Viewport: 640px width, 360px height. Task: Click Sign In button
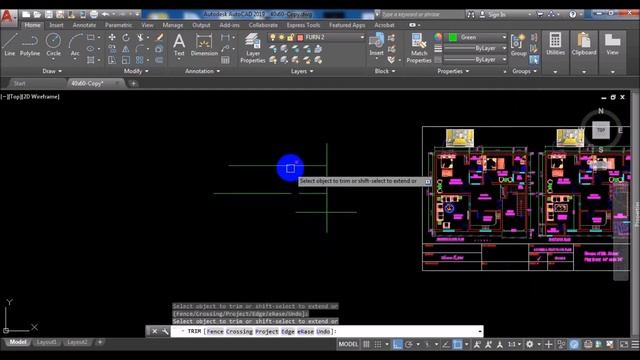(x=492, y=14)
